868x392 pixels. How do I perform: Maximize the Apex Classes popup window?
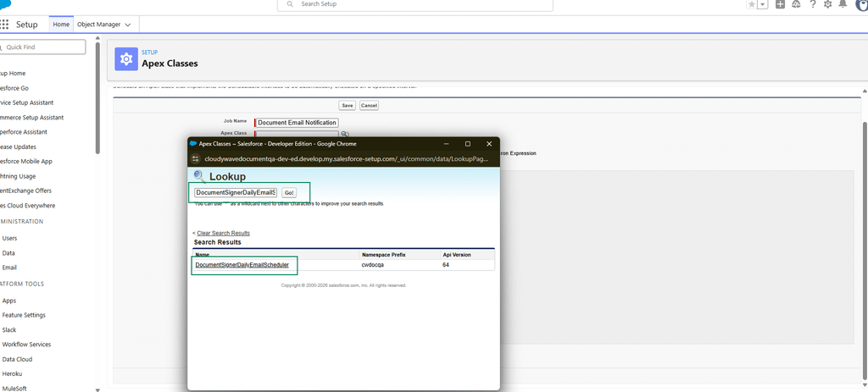[x=468, y=144]
